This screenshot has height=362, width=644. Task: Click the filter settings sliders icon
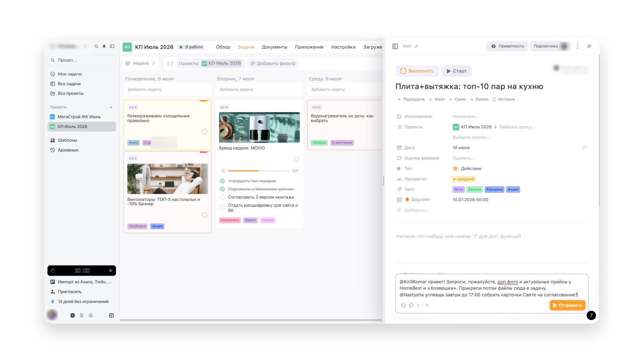(170, 64)
